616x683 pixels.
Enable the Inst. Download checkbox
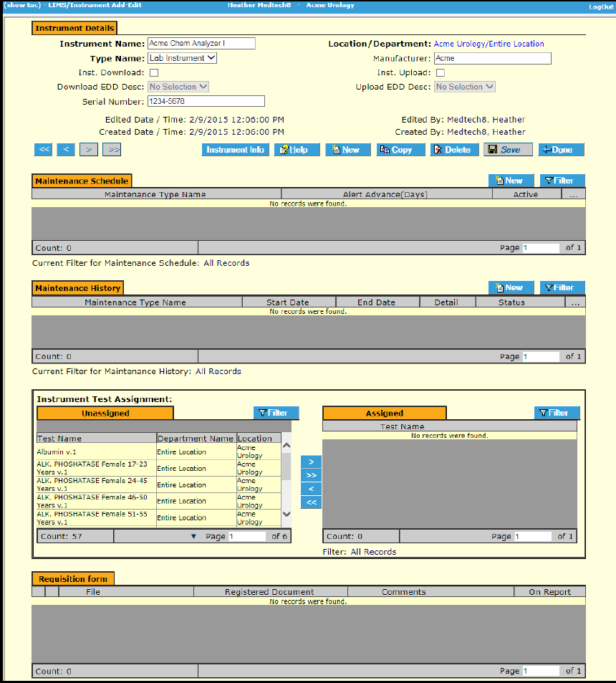click(x=154, y=72)
